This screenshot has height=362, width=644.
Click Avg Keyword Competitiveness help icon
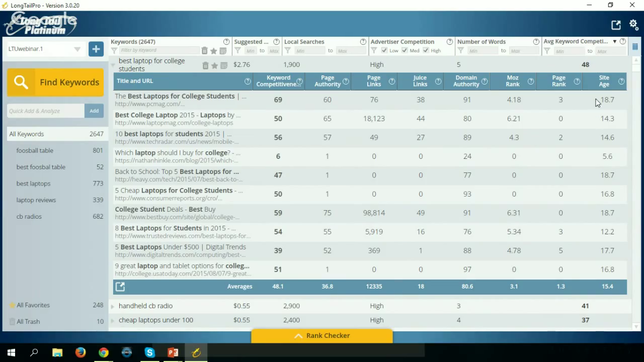pyautogui.click(x=623, y=42)
